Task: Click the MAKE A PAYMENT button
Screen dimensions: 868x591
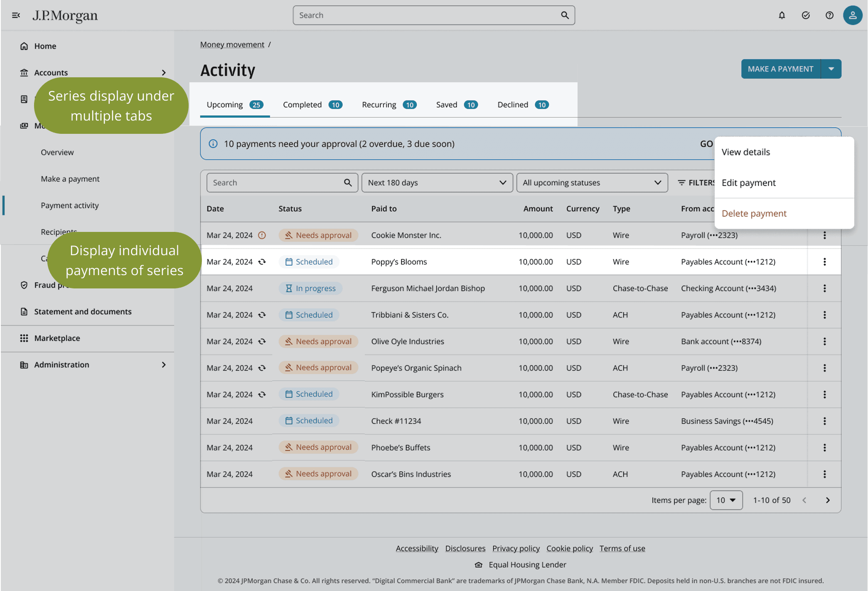Action: [x=780, y=69]
